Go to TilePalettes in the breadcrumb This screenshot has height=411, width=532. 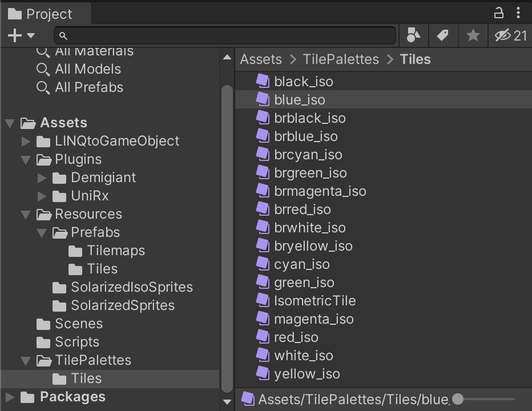tap(341, 59)
